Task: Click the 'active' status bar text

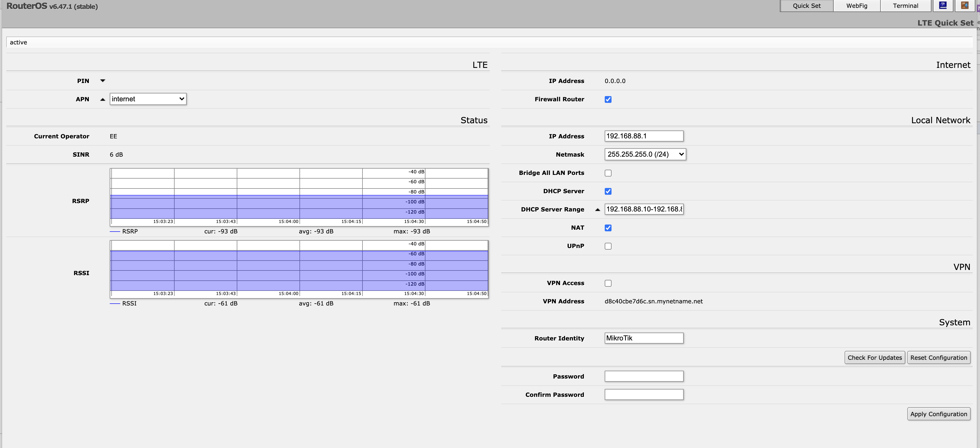Action: tap(18, 42)
